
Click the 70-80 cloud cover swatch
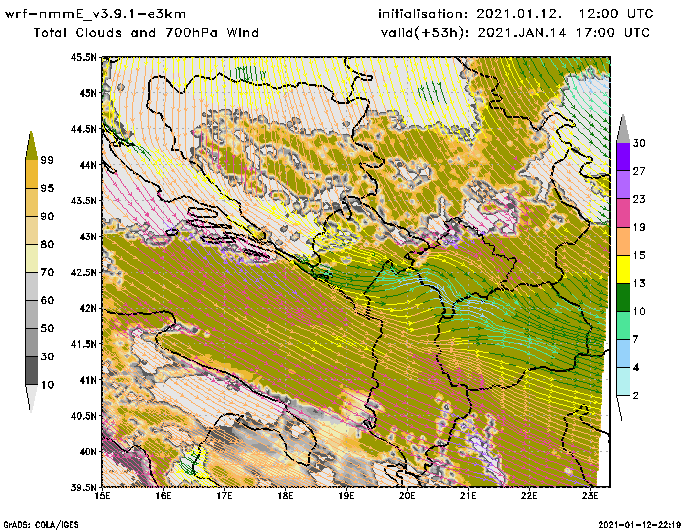31,258
